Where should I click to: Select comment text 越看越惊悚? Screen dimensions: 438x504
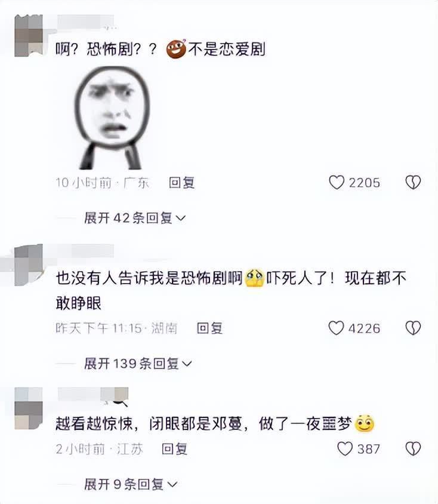point(94,424)
